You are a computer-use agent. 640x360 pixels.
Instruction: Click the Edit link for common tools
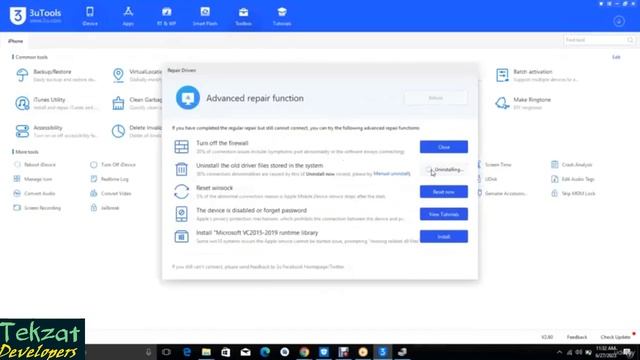(616, 57)
